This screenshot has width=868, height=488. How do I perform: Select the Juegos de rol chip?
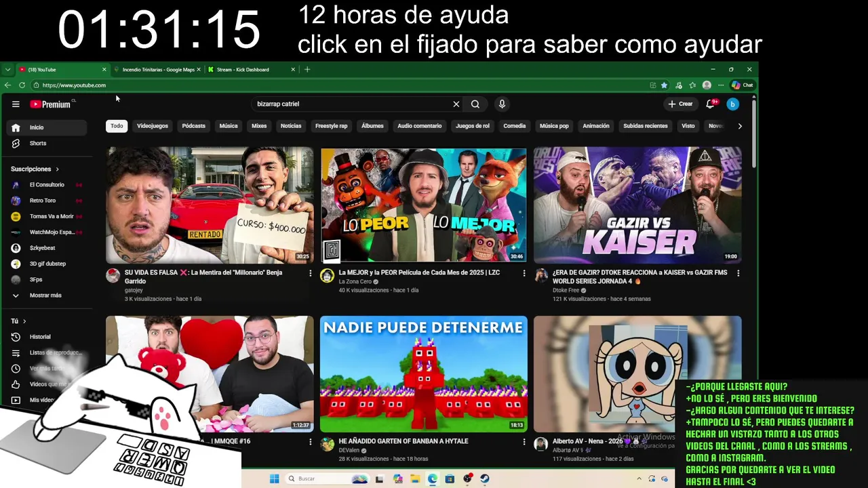coord(473,126)
